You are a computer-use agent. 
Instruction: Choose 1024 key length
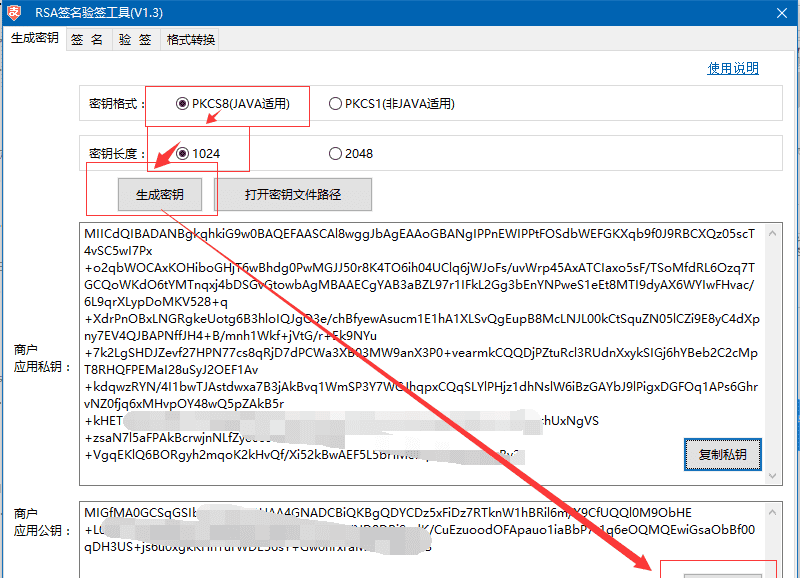click(x=198, y=154)
